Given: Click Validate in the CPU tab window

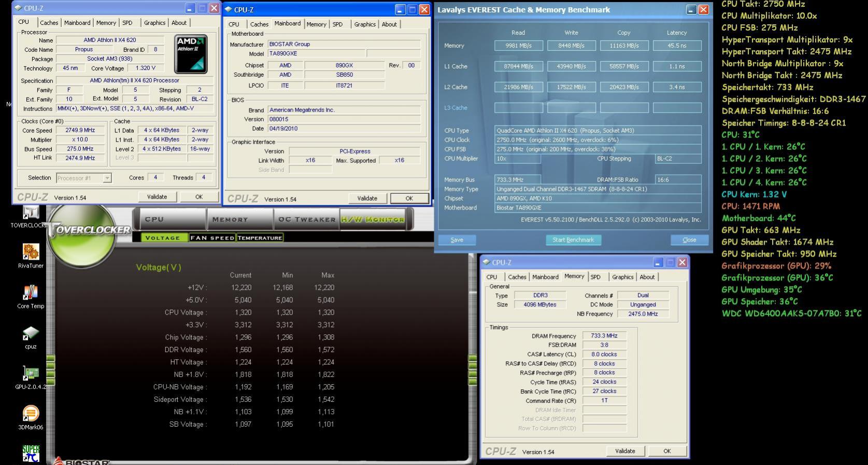Looking at the screenshot, I should pyautogui.click(x=157, y=197).
